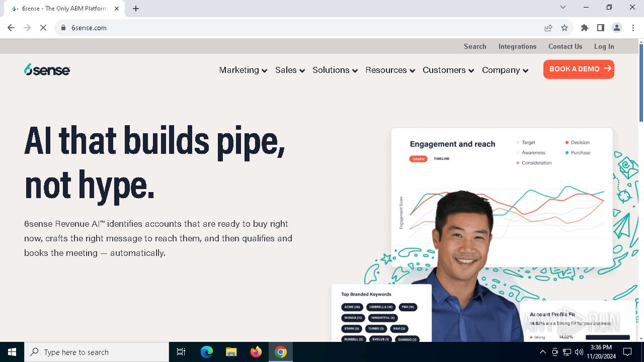Expand the Resources menu
The width and height of the screenshot is (644, 362).
pyautogui.click(x=390, y=70)
